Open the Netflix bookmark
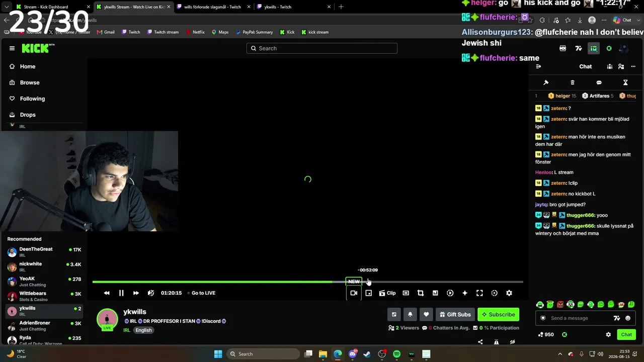644x362 pixels. point(195,32)
